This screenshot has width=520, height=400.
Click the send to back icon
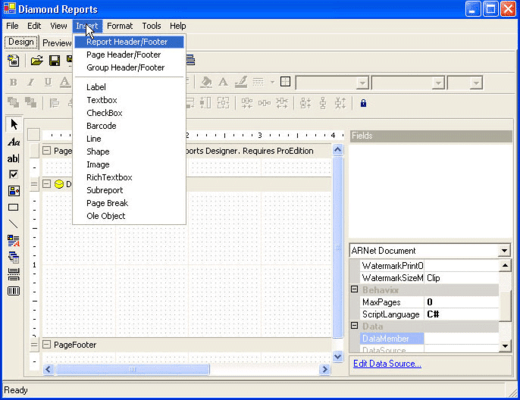pos(31,103)
